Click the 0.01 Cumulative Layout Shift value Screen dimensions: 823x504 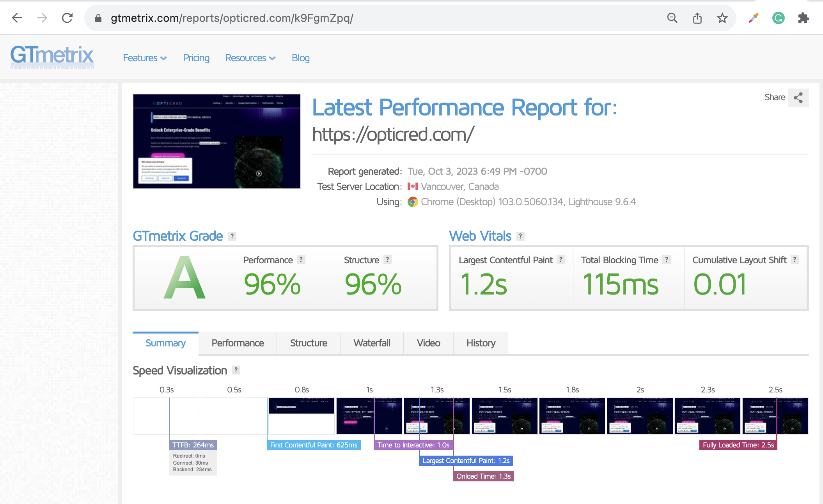(x=720, y=284)
